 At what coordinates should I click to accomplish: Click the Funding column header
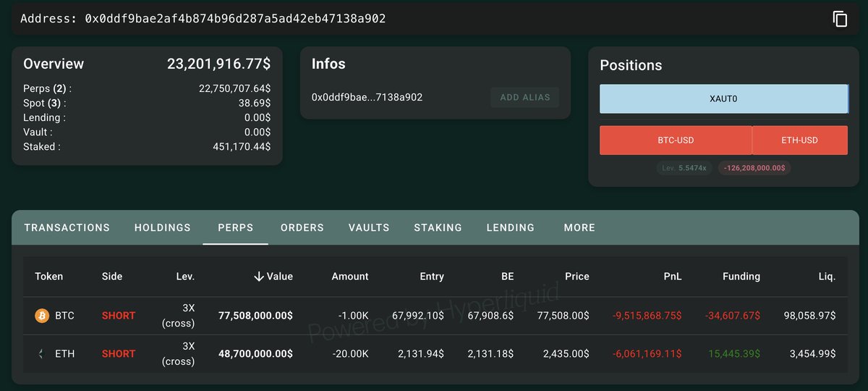point(741,277)
